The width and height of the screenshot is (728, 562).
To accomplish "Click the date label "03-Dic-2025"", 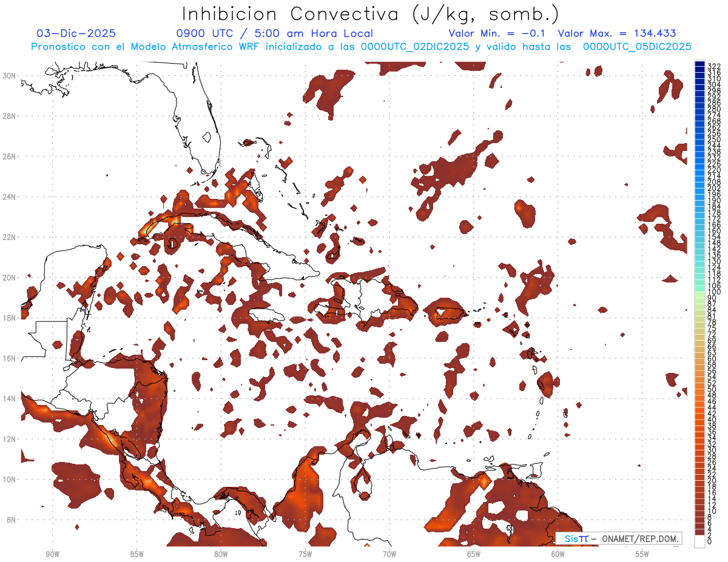I will pos(76,33).
